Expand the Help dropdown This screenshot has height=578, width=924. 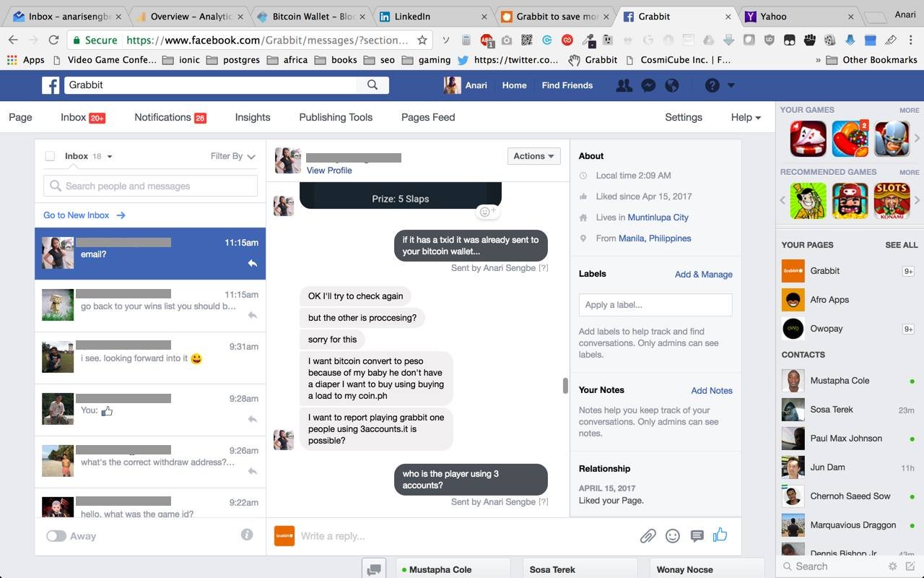[746, 117]
